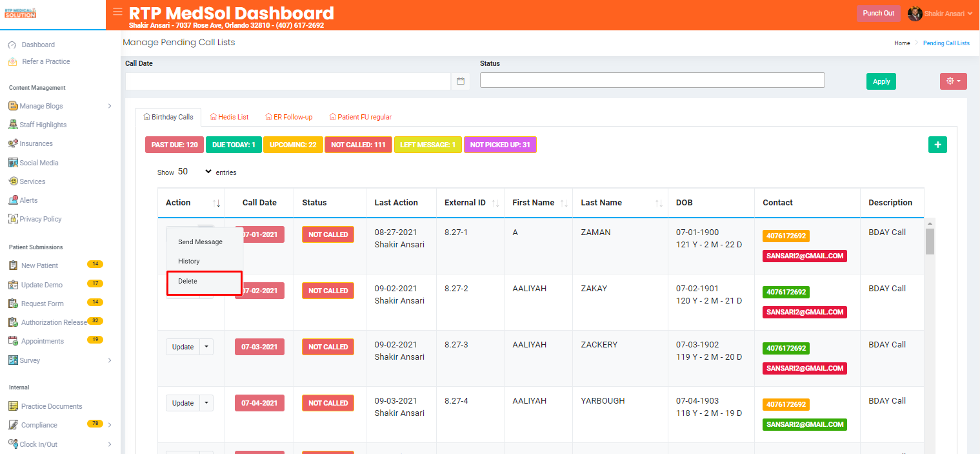This screenshot has width=980, height=454.
Task: Click green email badge in YARBOUGH row
Action: 805,424
